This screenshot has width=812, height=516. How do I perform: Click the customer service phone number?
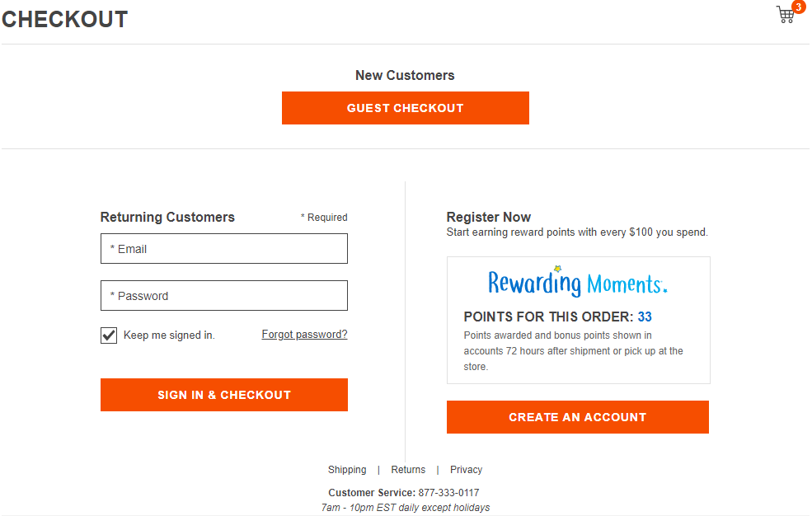click(448, 493)
